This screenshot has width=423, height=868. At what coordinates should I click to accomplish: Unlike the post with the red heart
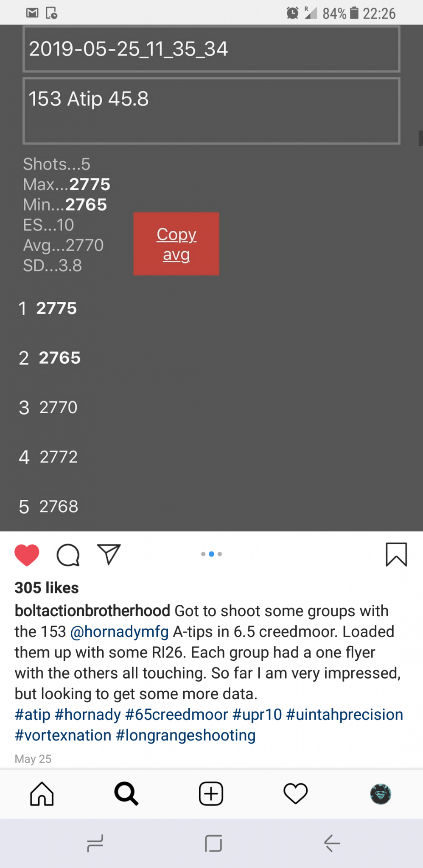coord(27,554)
